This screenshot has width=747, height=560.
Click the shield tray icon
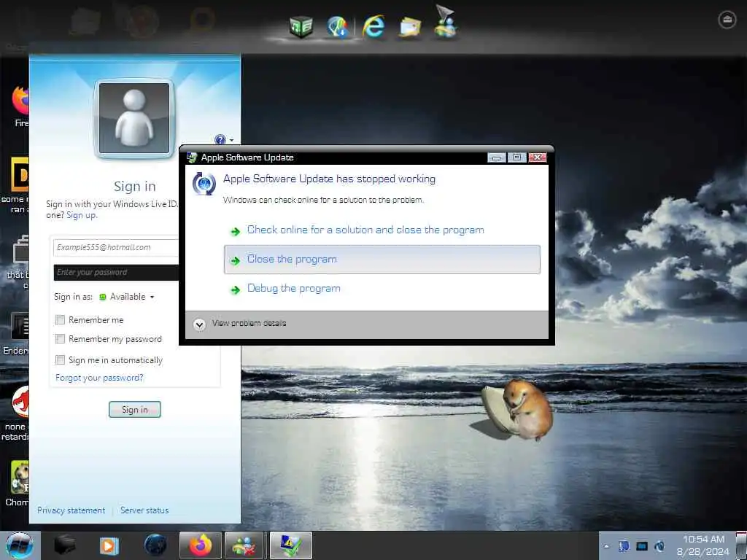[624, 546]
